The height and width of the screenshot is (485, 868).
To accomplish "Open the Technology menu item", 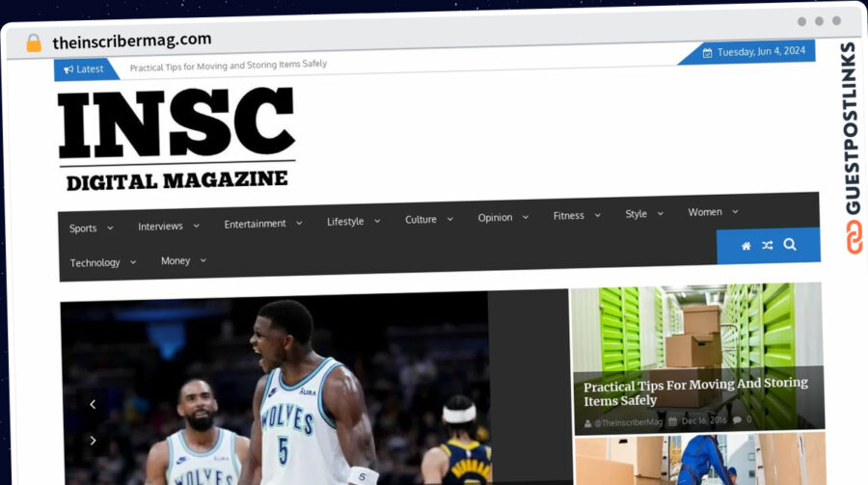I will (x=95, y=262).
